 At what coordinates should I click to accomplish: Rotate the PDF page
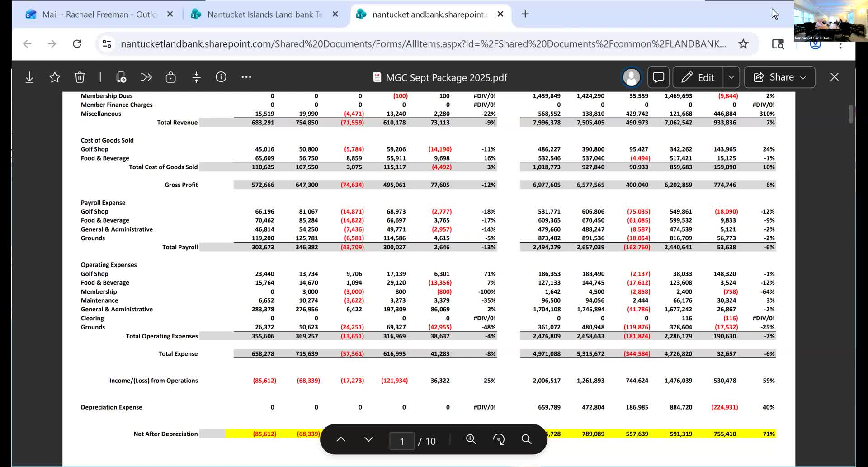(x=499, y=439)
